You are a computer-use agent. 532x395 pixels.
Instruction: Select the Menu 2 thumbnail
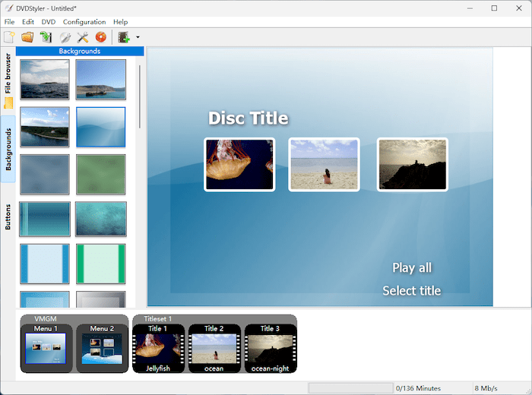pyautogui.click(x=101, y=348)
